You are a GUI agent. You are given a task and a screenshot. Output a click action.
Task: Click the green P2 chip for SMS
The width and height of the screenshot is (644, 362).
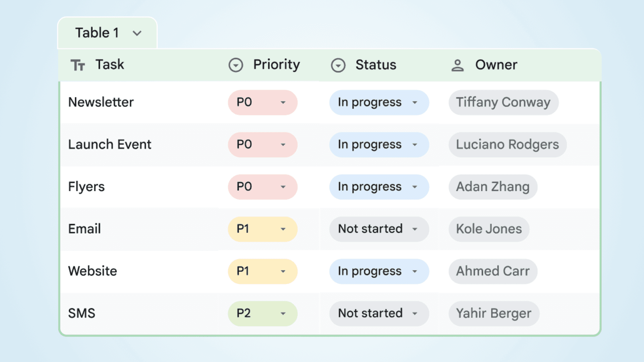(262, 313)
